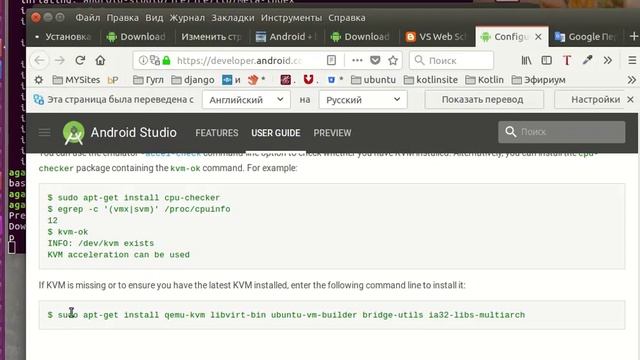Open the Файл menu
Screen dimensions: 640x360
tap(88, 18)
